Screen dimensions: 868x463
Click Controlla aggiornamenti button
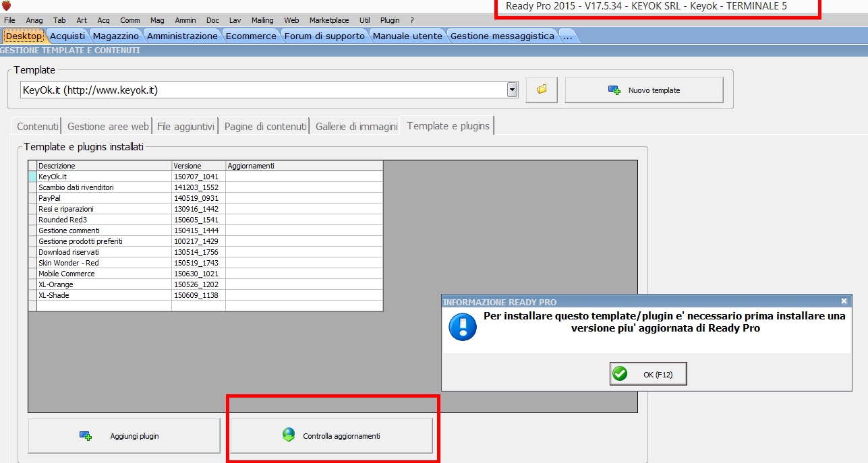[x=332, y=436]
